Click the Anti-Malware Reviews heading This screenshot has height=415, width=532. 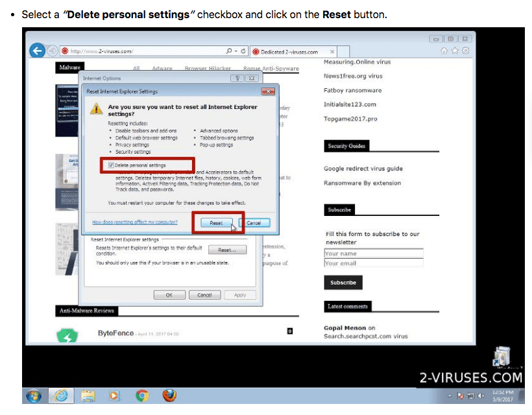pos(86,311)
